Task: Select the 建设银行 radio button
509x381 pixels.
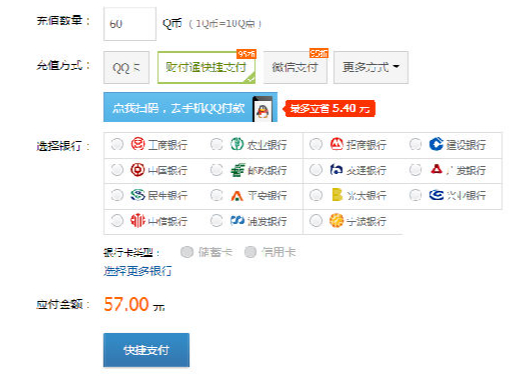Action: 415,144
